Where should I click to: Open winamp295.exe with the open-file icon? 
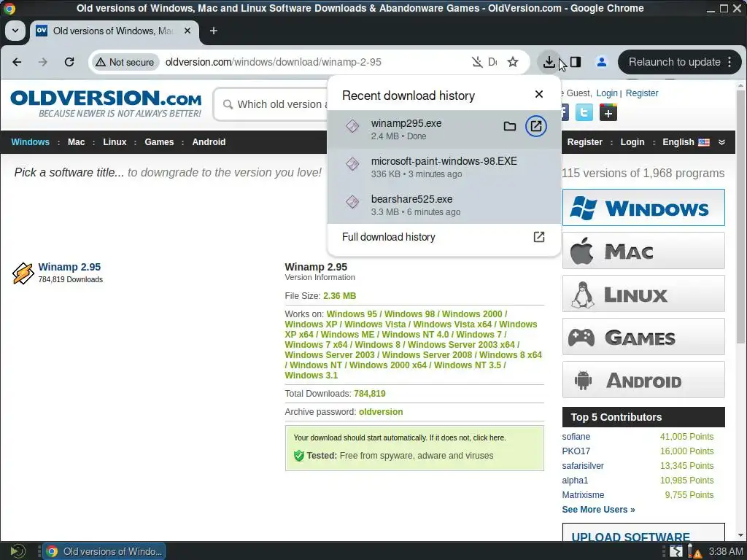coord(536,126)
